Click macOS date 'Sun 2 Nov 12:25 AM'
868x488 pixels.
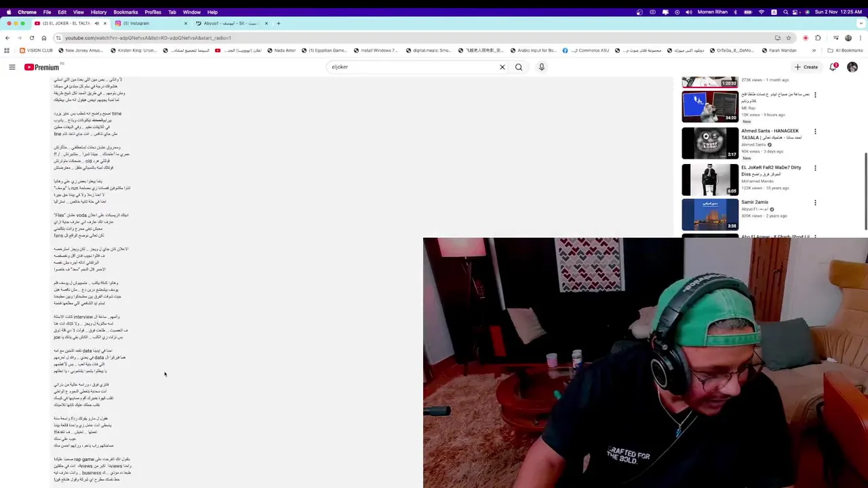click(x=837, y=12)
